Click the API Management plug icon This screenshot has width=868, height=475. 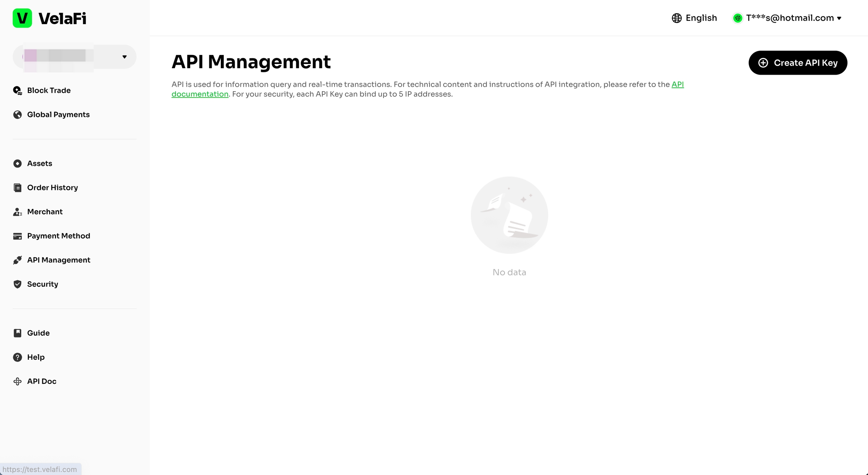17,260
